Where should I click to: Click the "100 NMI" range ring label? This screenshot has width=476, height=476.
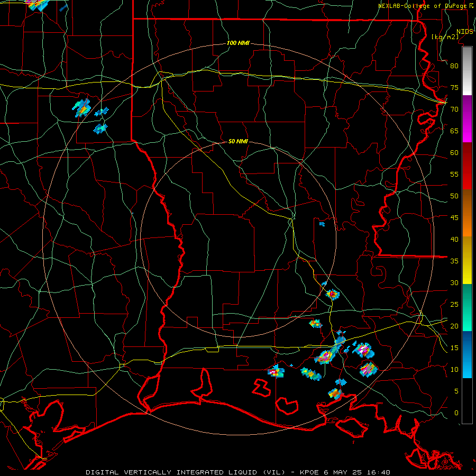(x=238, y=43)
